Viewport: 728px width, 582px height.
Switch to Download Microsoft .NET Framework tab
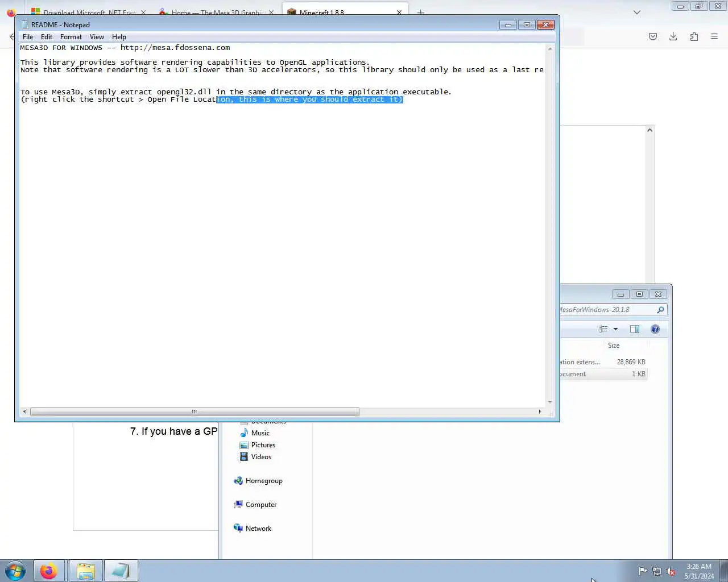tap(88, 12)
